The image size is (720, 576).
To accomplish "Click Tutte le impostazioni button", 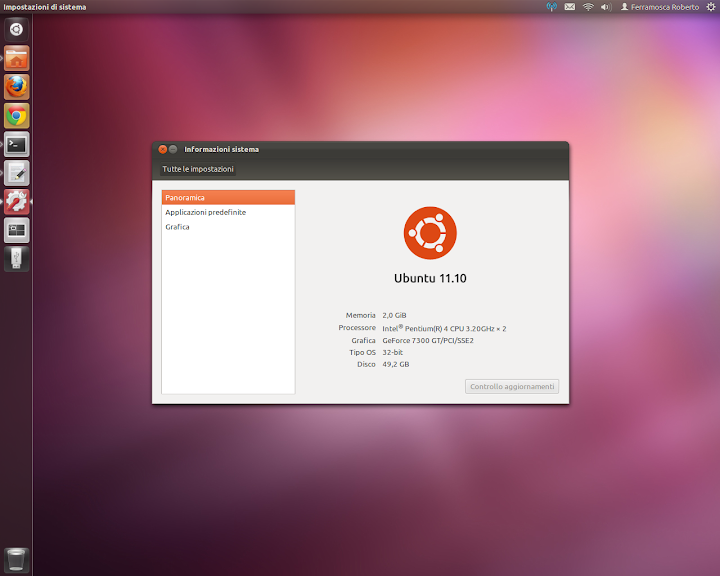I will click(198, 169).
